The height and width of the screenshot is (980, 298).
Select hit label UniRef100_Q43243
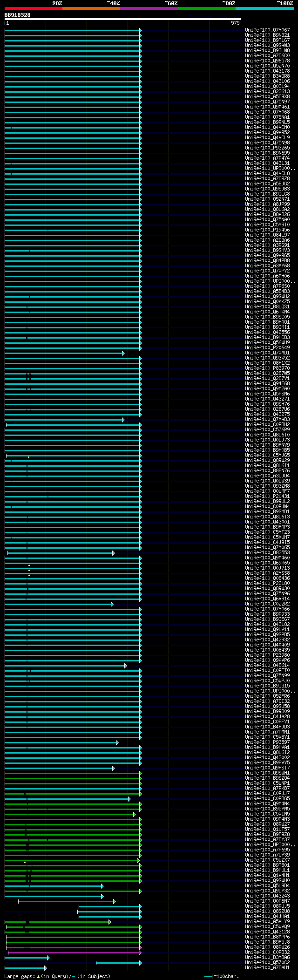(267, 896)
